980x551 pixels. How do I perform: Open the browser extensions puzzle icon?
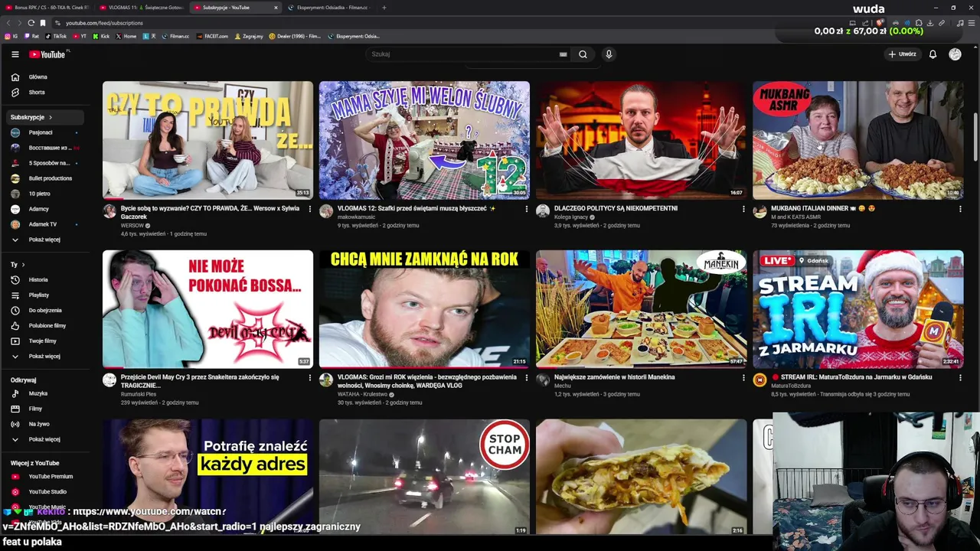coord(919,23)
